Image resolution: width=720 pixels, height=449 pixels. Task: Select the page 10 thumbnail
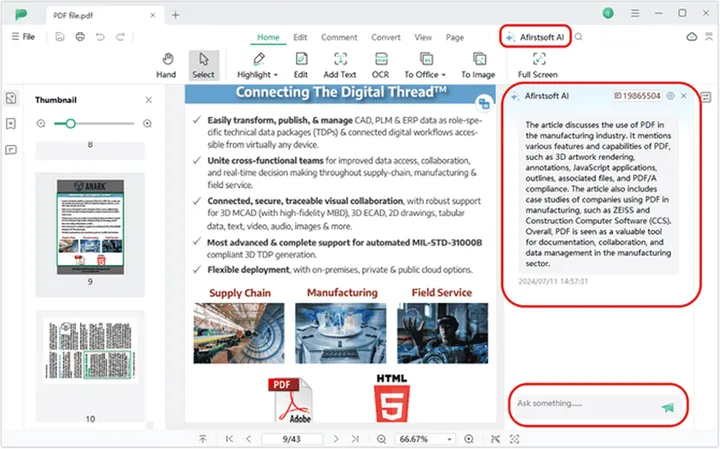[91, 364]
